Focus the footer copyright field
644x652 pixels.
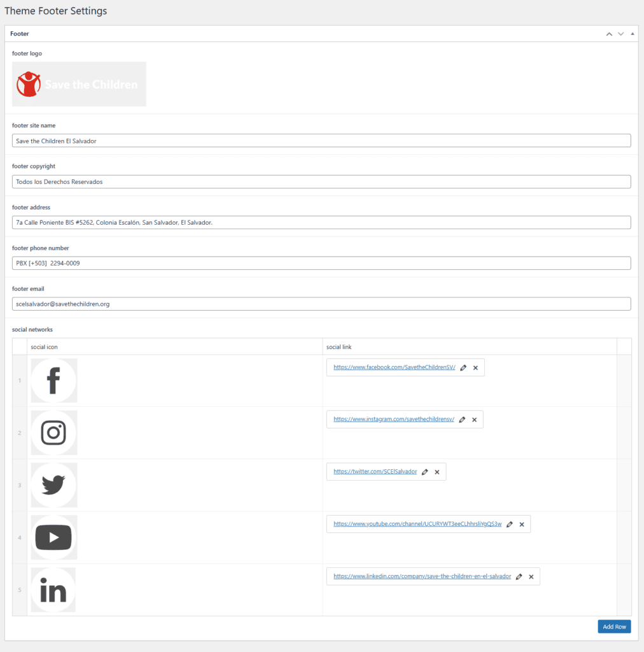(321, 181)
